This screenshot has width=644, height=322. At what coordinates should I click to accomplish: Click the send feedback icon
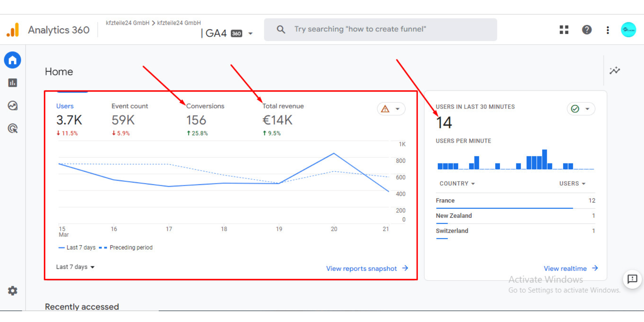pyautogui.click(x=632, y=279)
